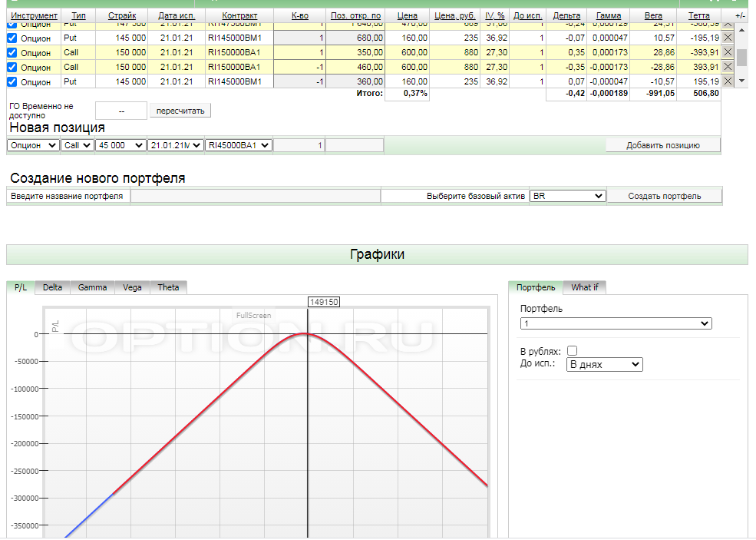
Task: Open the 'What if' tab
Action: [584, 287]
